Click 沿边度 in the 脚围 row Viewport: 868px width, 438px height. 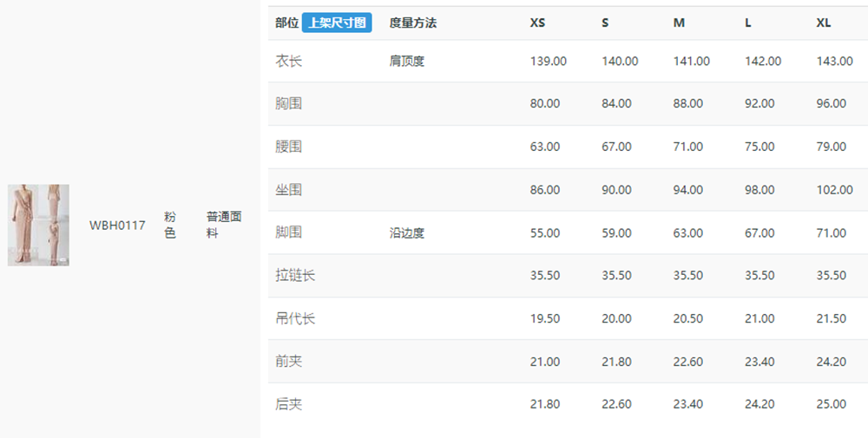[x=407, y=232]
